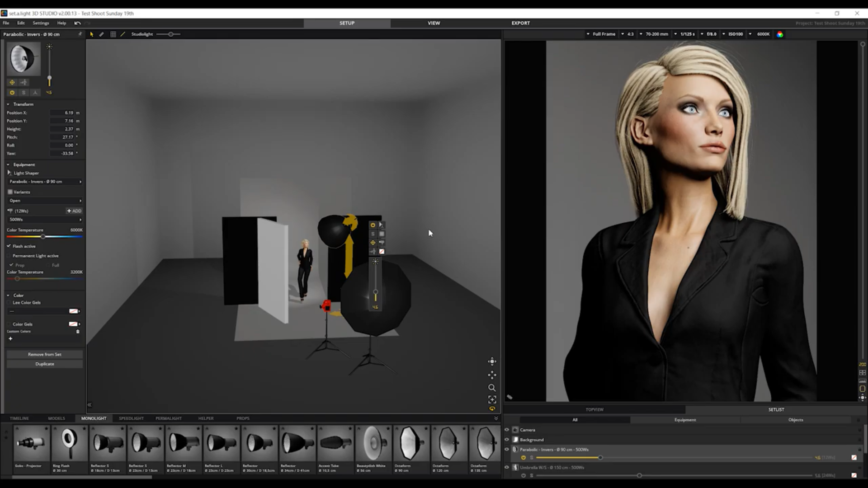This screenshot has width=868, height=488.
Task: Enable Permanent Light active checkbox
Action: pos(9,256)
